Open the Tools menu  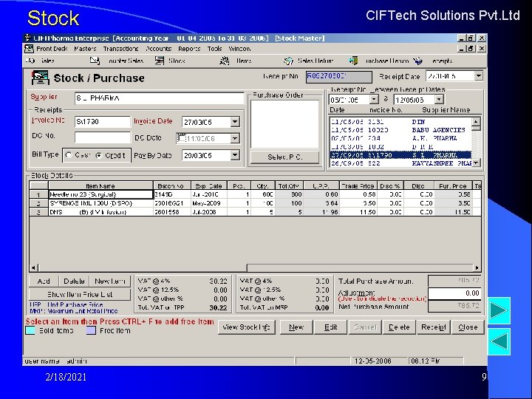pyautogui.click(x=215, y=49)
